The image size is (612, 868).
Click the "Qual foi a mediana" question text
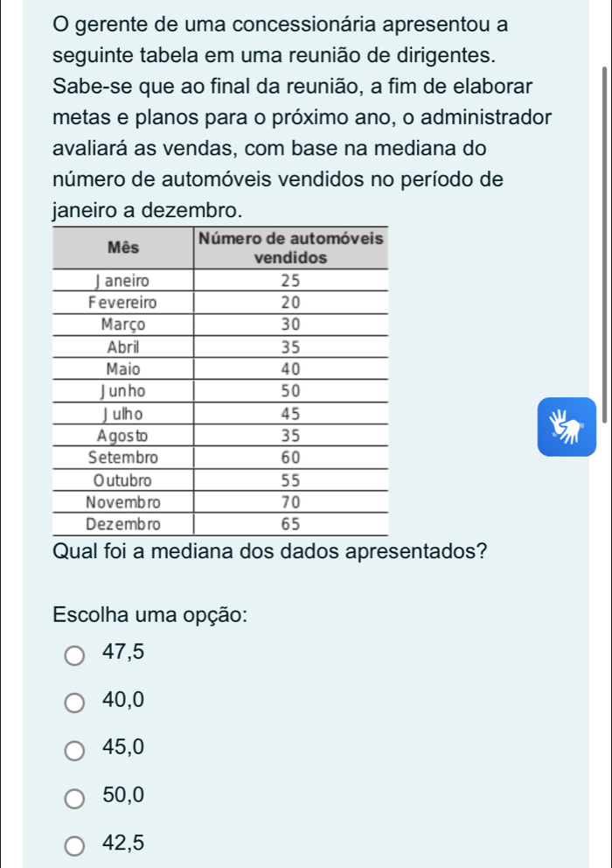[269, 552]
